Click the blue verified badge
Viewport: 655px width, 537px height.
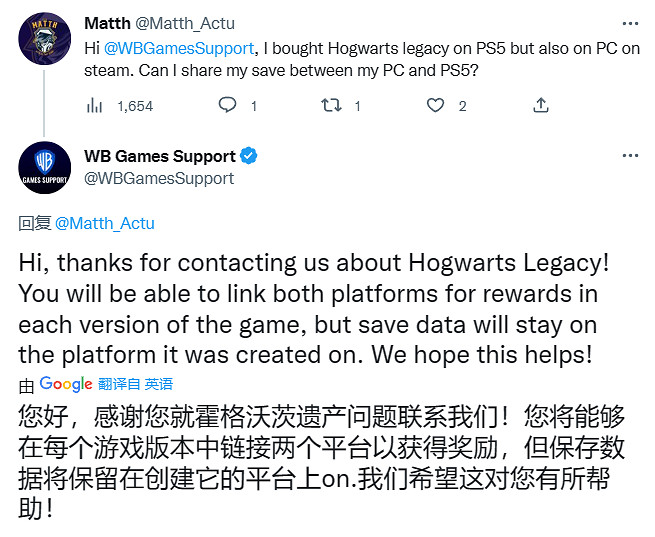[x=249, y=156]
